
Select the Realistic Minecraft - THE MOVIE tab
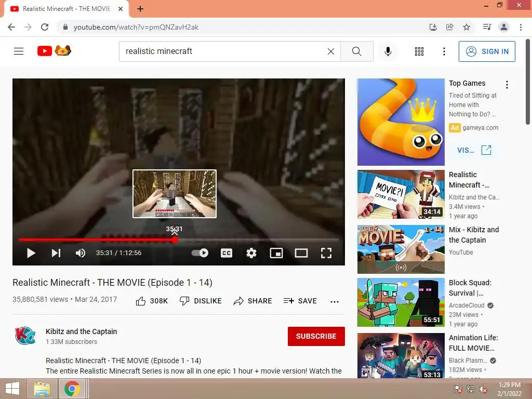[66, 9]
